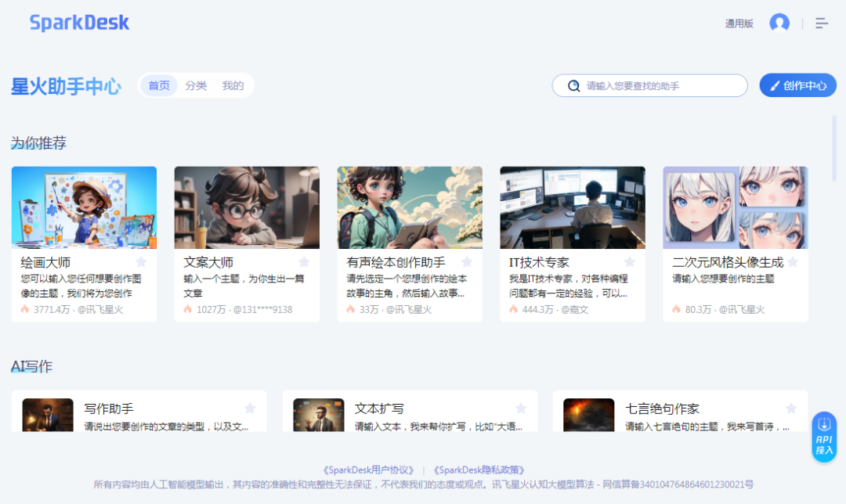846x504 pixels.
Task: Favorite the 有声绘本创作助手 star
Action: (x=467, y=262)
